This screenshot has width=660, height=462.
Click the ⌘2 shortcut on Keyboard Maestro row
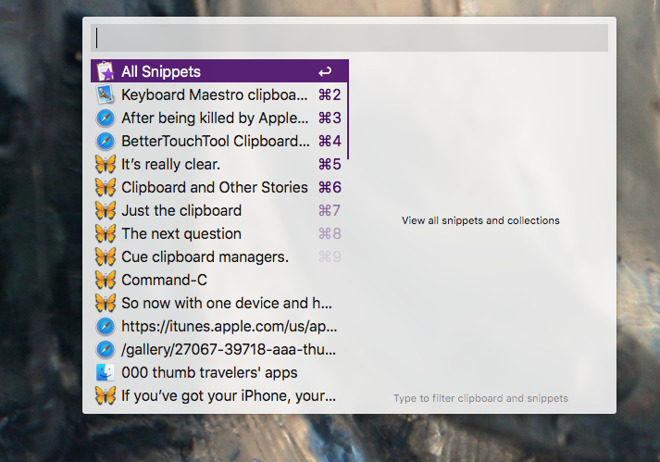pyautogui.click(x=329, y=95)
